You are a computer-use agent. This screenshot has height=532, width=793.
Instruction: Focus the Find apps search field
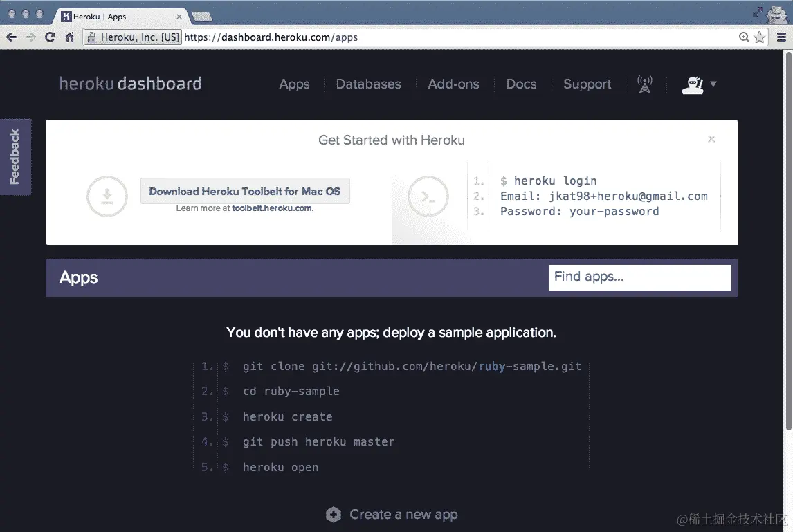click(640, 277)
